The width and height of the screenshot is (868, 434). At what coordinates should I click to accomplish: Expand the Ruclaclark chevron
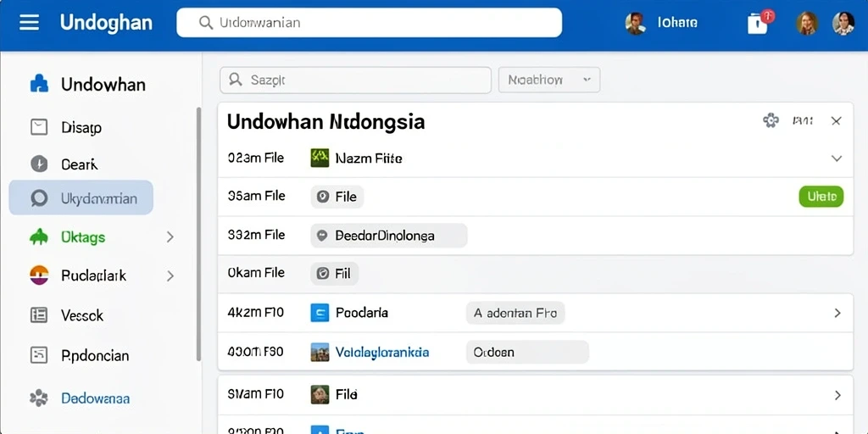pos(170,275)
